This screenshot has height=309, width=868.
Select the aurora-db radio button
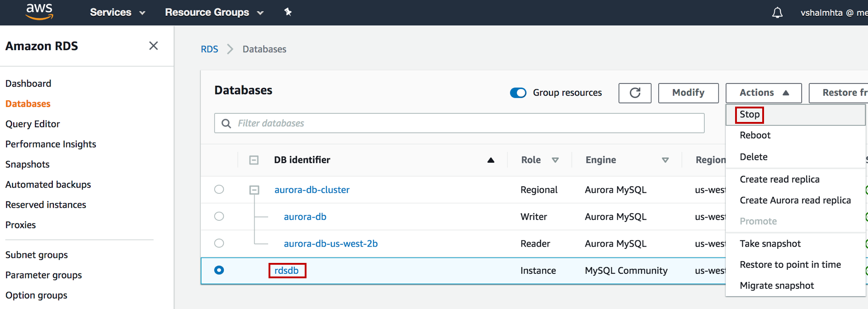click(x=219, y=216)
